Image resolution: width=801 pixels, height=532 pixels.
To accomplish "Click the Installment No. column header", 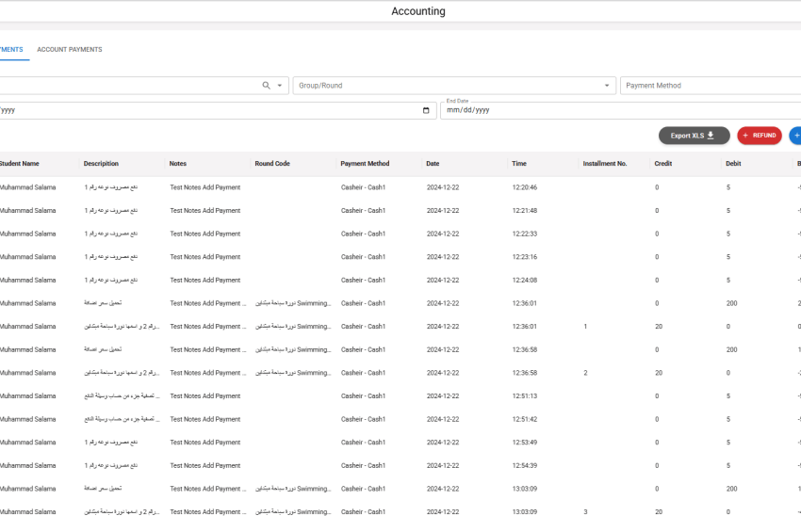I will point(605,164).
